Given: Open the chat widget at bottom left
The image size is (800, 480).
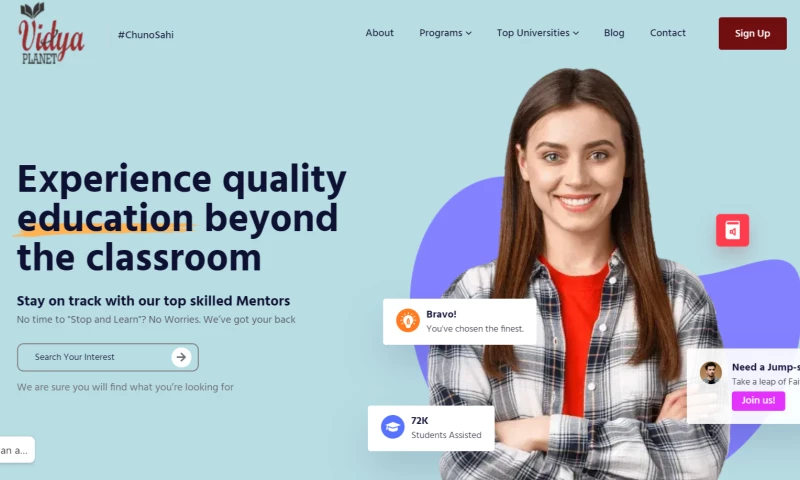Looking at the screenshot, I should click(x=16, y=450).
